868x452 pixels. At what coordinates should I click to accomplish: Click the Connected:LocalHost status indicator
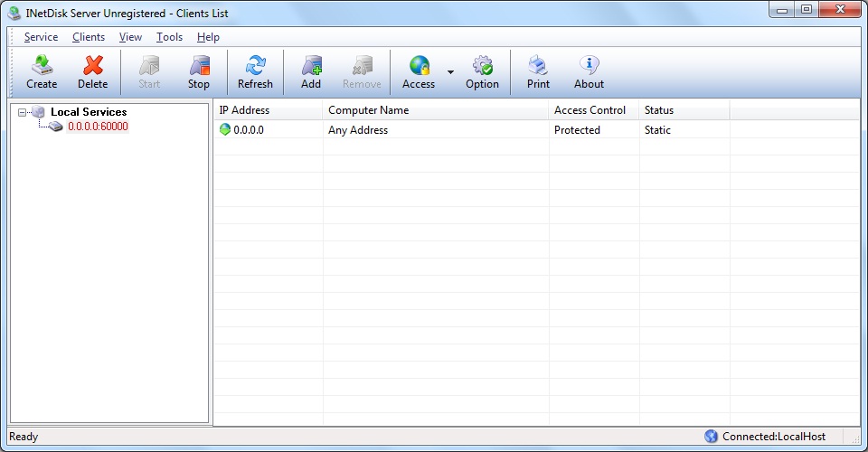pos(774,437)
